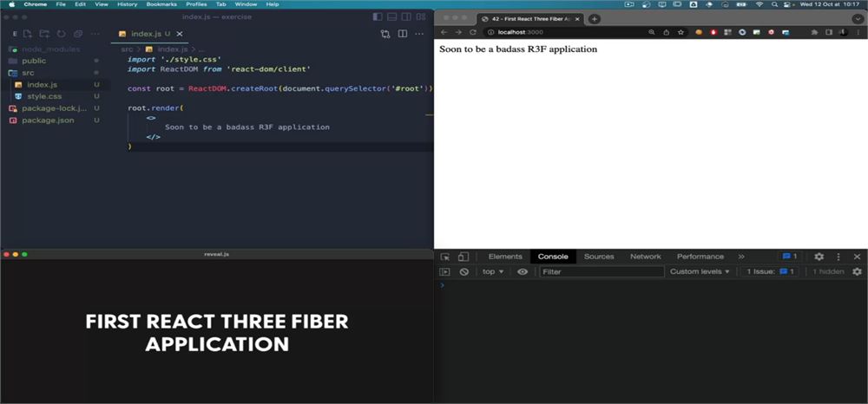
Task: Open source control changes icon in editor toolbar
Action: click(385, 34)
